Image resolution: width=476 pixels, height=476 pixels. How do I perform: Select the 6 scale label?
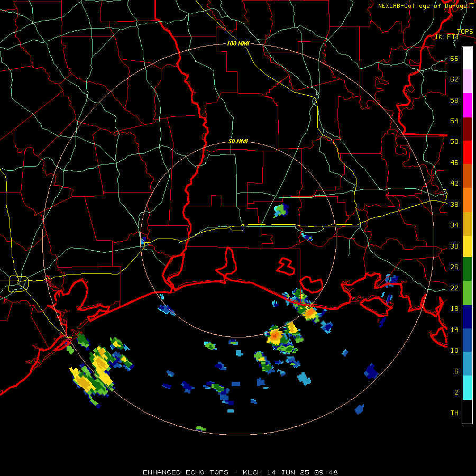pyautogui.click(x=456, y=371)
